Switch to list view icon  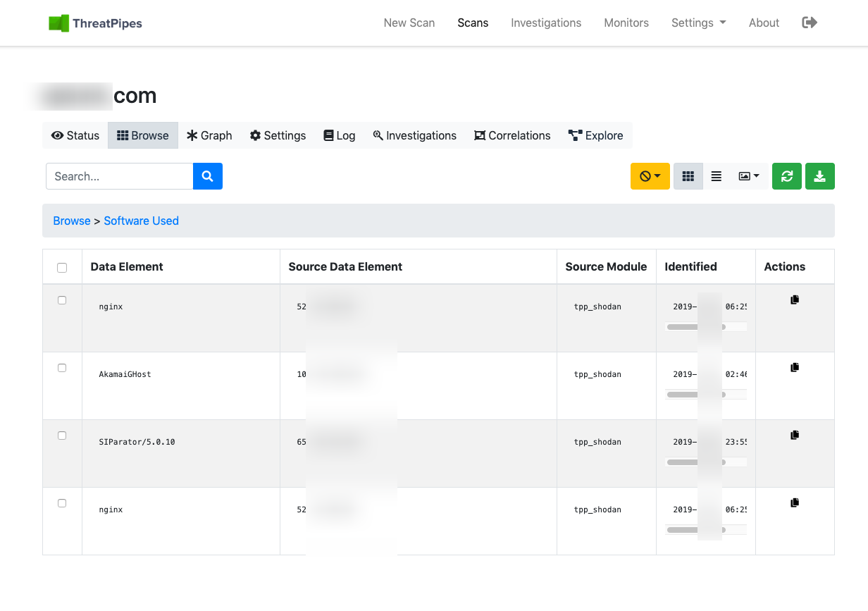[x=717, y=176]
